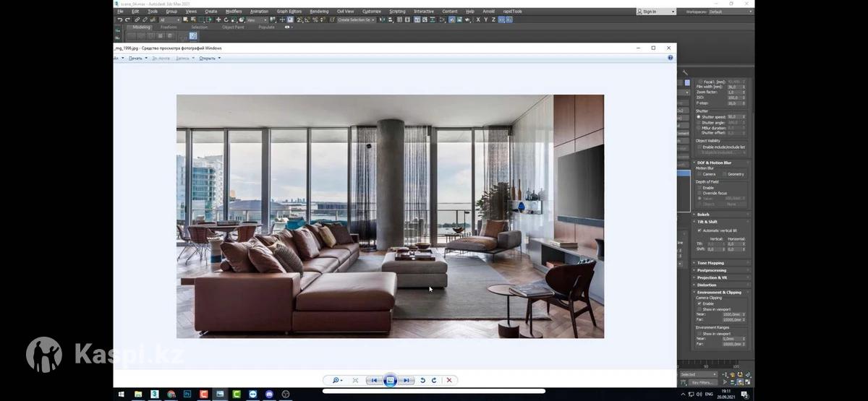Start the slideshow with the center button

coord(390,380)
